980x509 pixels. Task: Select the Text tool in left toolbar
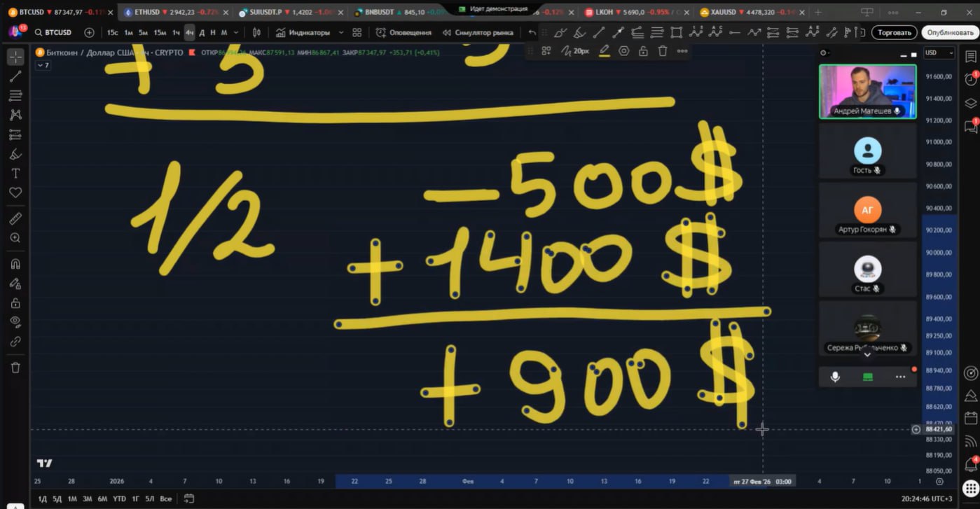point(15,173)
